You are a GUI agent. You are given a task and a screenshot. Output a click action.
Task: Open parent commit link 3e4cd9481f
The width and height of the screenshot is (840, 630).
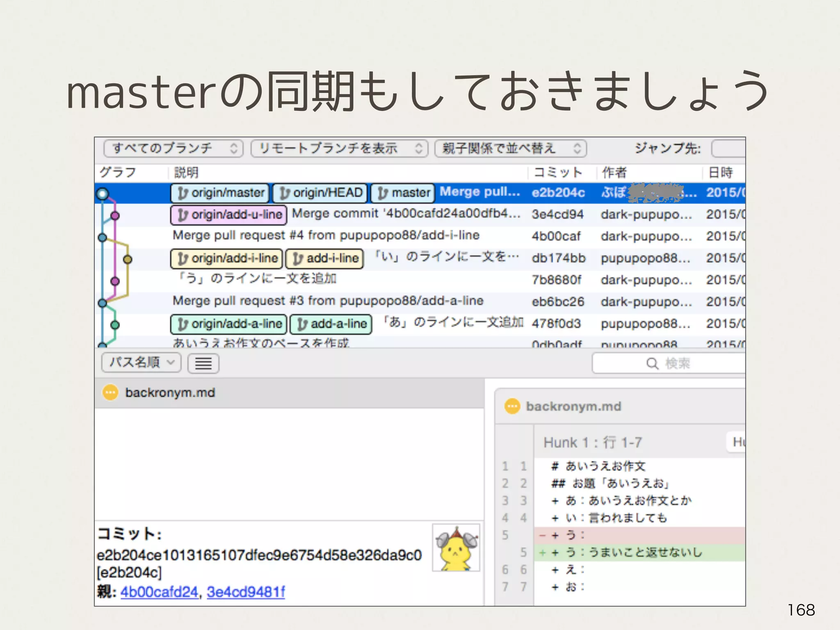point(246,592)
